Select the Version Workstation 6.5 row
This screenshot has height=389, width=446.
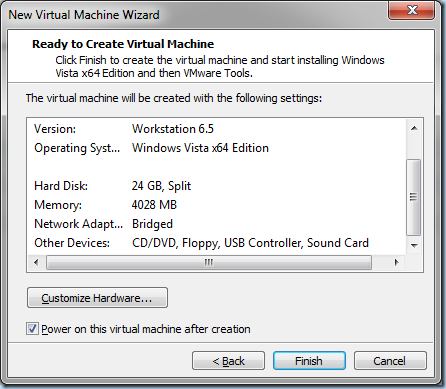click(217, 129)
